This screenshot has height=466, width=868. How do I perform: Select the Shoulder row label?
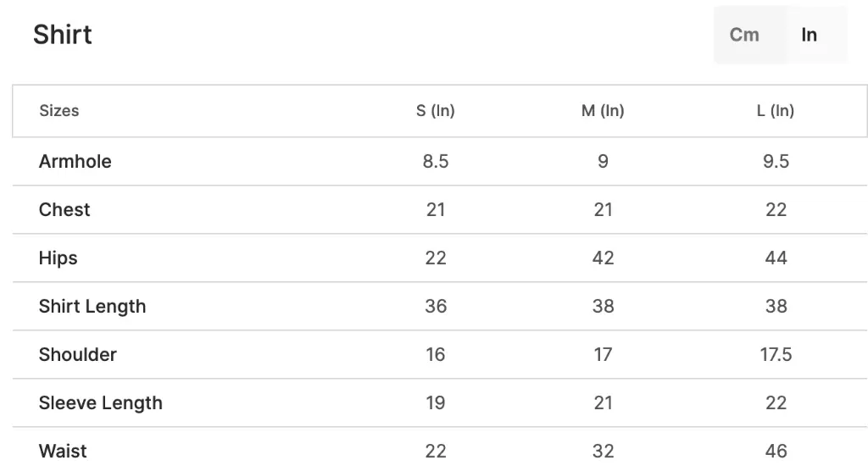point(78,355)
